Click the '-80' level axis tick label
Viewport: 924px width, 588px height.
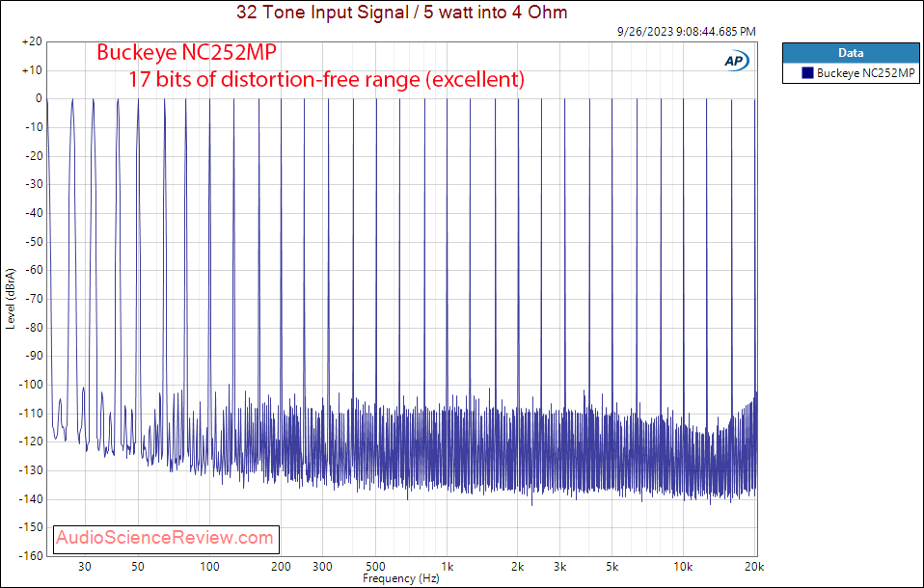coord(33,328)
